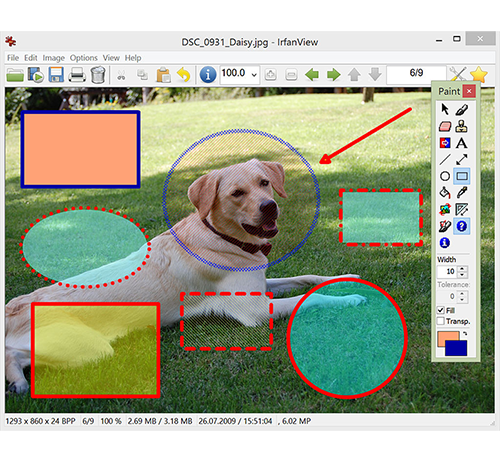Open the Options menu

tap(83, 58)
